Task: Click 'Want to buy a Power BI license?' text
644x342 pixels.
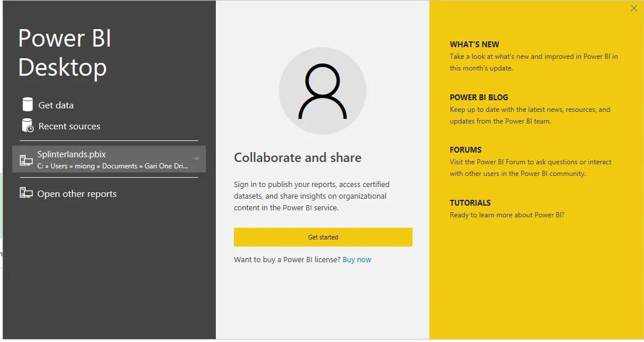Action: (x=287, y=260)
